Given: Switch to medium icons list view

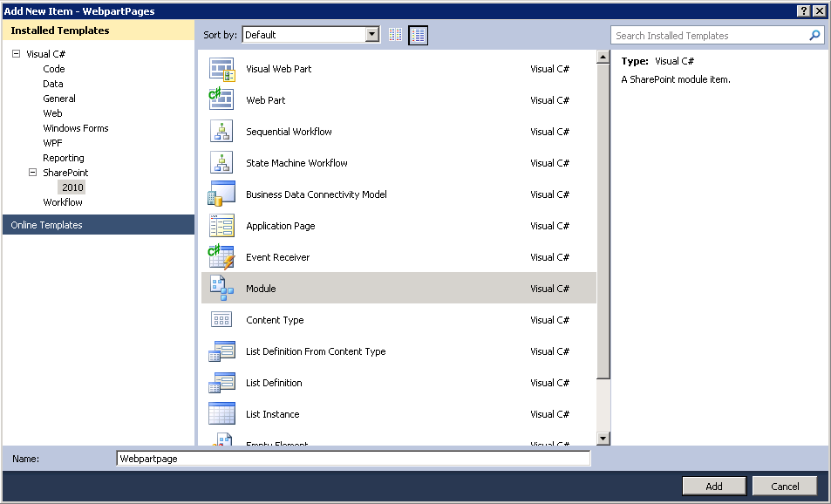Looking at the screenshot, I should 419,35.
